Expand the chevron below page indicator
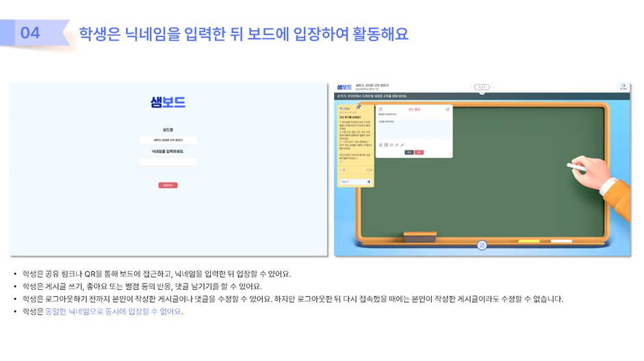Viewport: 644px width, 361px height. point(482,93)
